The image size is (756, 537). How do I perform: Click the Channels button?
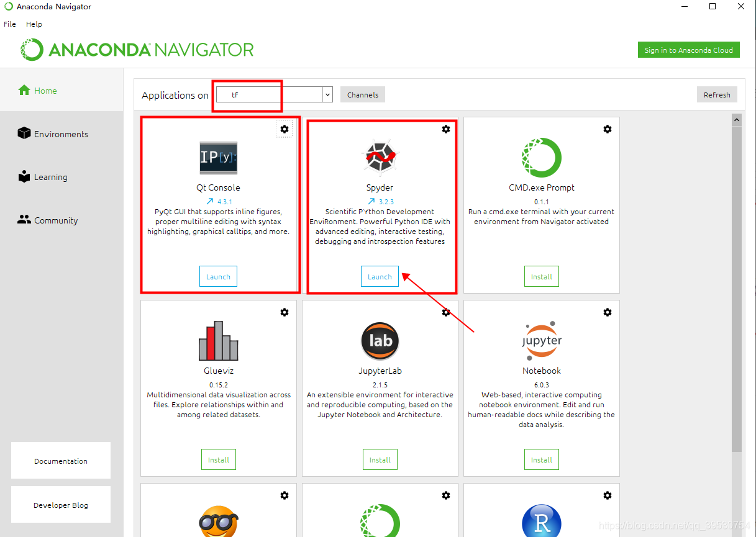pyautogui.click(x=363, y=95)
